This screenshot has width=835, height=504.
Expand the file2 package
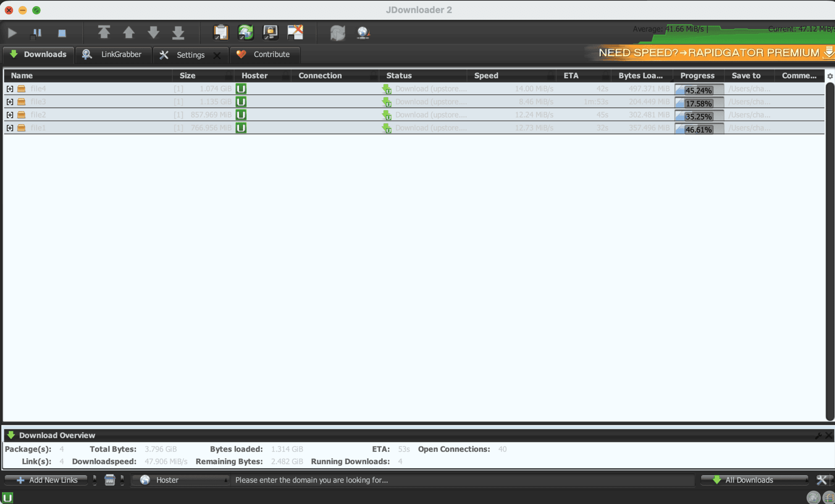click(x=10, y=115)
